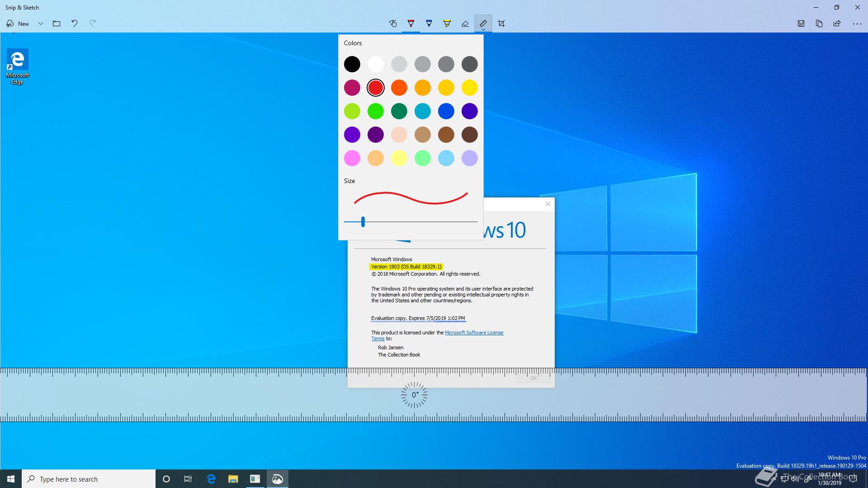Click the taskbar search box
The width and height of the screenshot is (868, 488).
pos(89,479)
